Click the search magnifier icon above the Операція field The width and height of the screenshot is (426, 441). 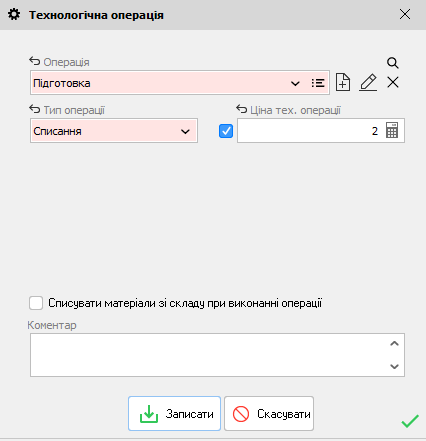(x=393, y=63)
